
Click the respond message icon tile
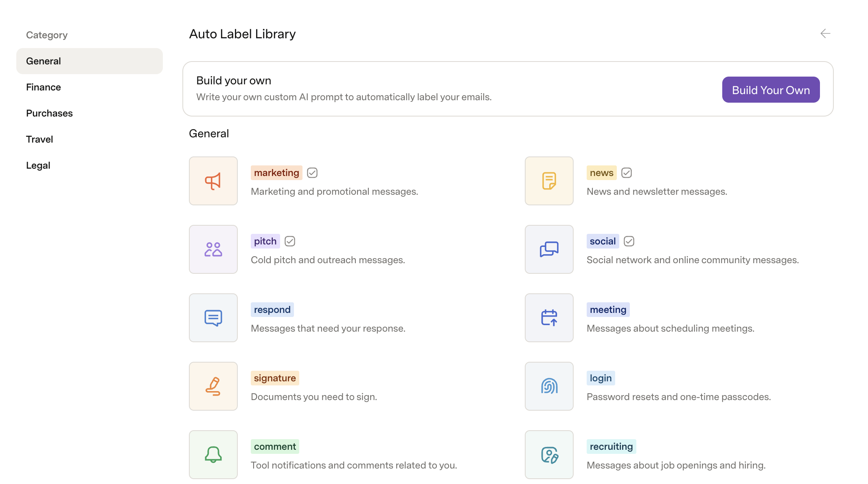click(213, 318)
